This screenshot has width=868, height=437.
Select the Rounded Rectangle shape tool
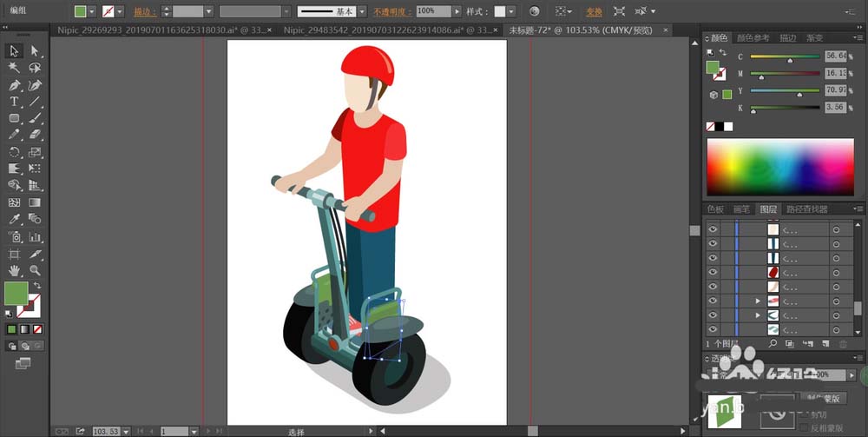point(14,118)
